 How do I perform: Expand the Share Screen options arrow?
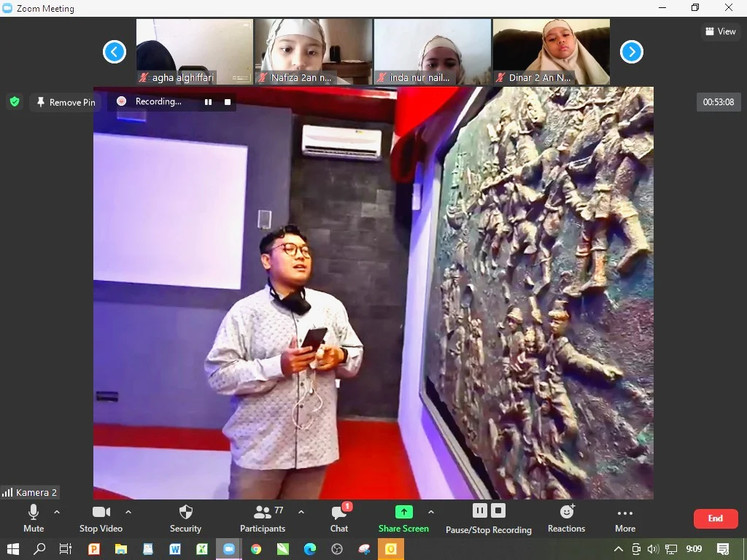tap(430, 512)
